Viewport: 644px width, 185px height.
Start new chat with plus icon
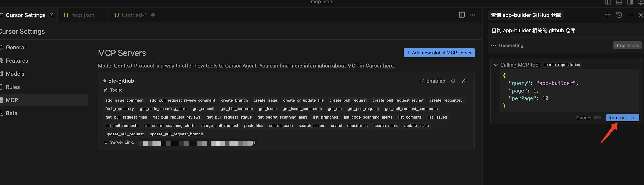click(608, 15)
